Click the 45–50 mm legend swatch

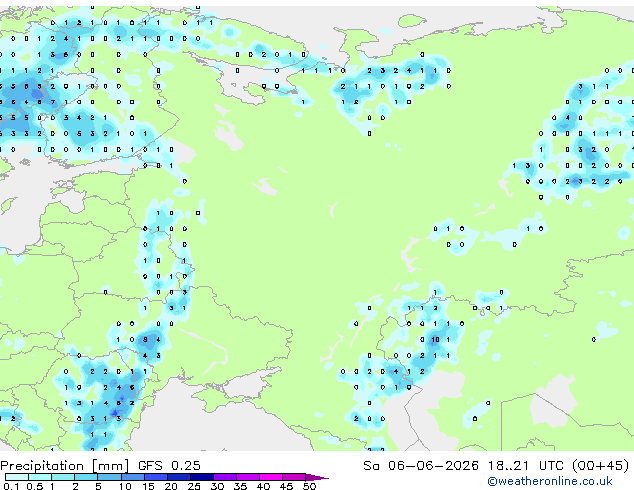294,477
